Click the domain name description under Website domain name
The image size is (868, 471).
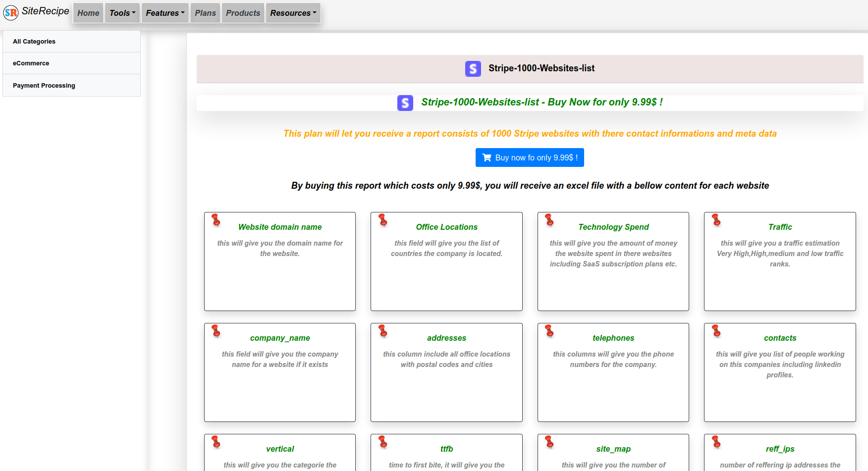tap(280, 248)
